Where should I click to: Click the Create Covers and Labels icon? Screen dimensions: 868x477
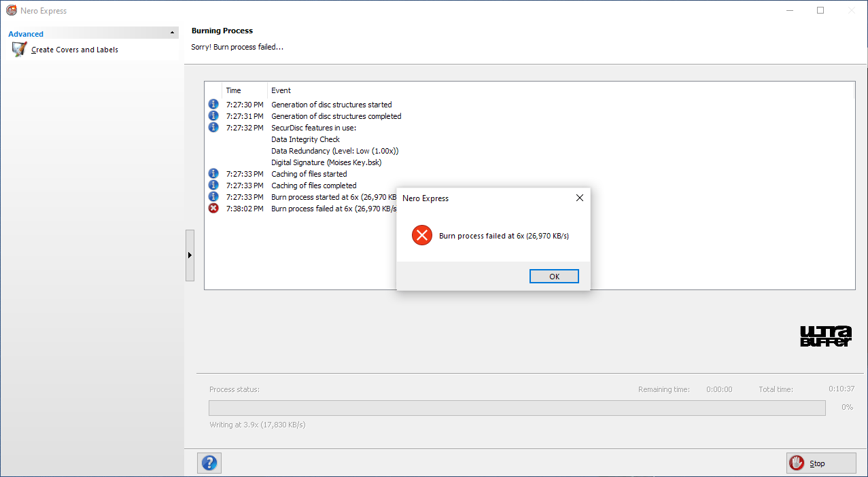[19, 50]
